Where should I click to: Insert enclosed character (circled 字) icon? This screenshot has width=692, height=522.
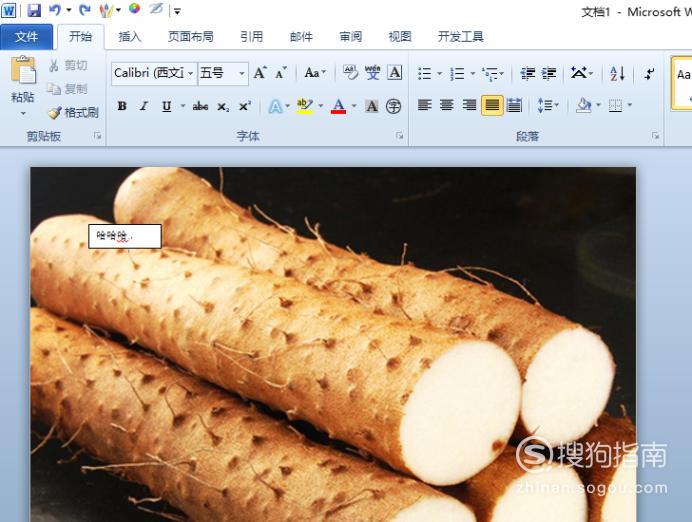click(393, 106)
